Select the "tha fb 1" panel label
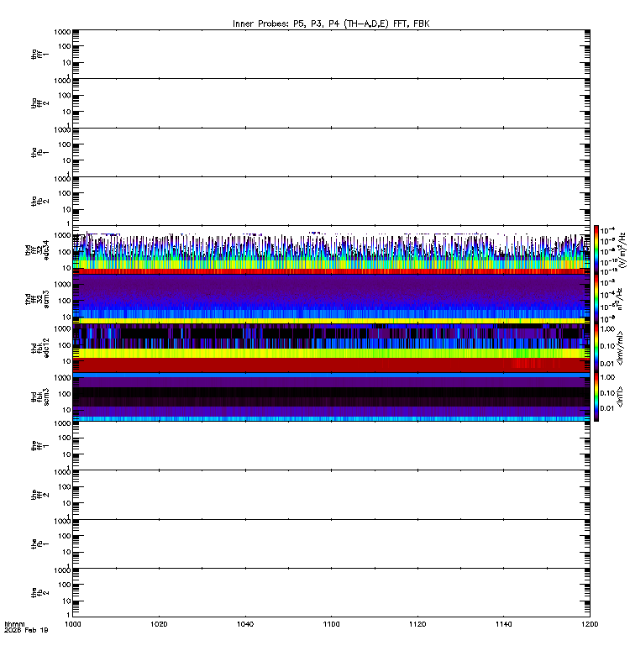This screenshot has height=672, width=630. click(39, 153)
